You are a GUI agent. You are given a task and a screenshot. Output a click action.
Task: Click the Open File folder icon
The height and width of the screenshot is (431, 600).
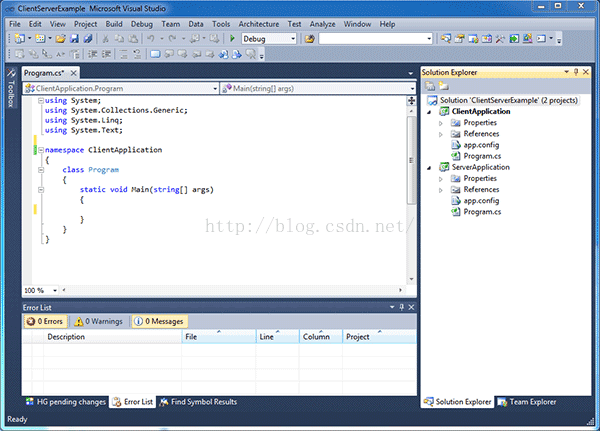click(60, 39)
